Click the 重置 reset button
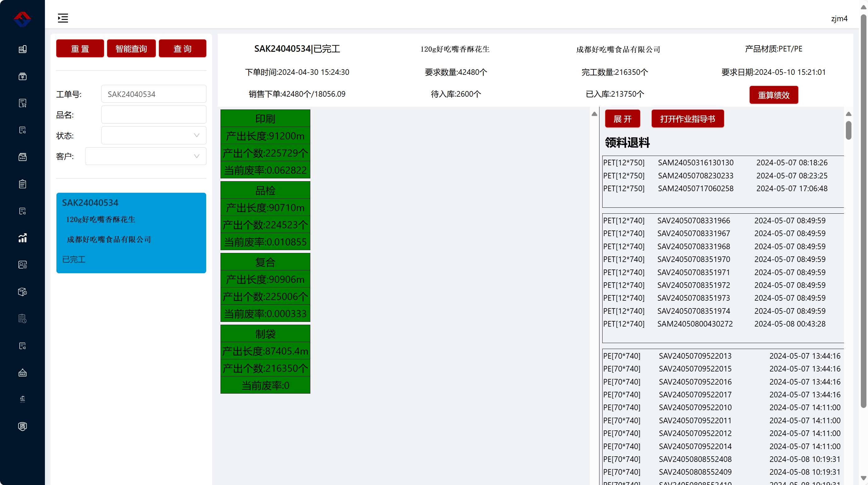Viewport: 868px width, 485px height. (80, 49)
